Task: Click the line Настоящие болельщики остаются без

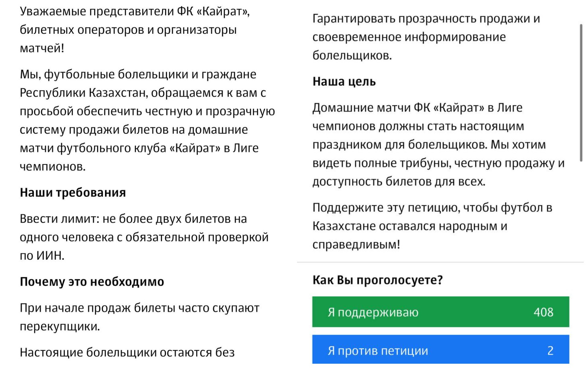Action: coord(127,353)
